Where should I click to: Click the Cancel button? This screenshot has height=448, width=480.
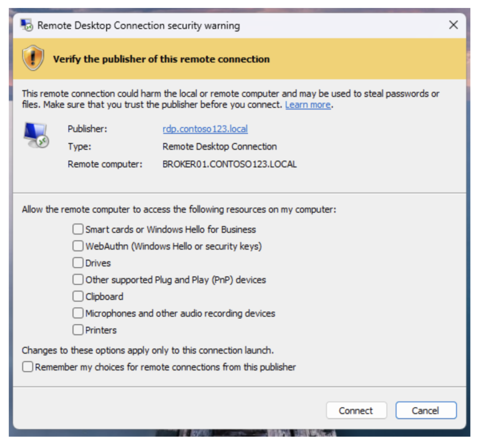tap(425, 411)
